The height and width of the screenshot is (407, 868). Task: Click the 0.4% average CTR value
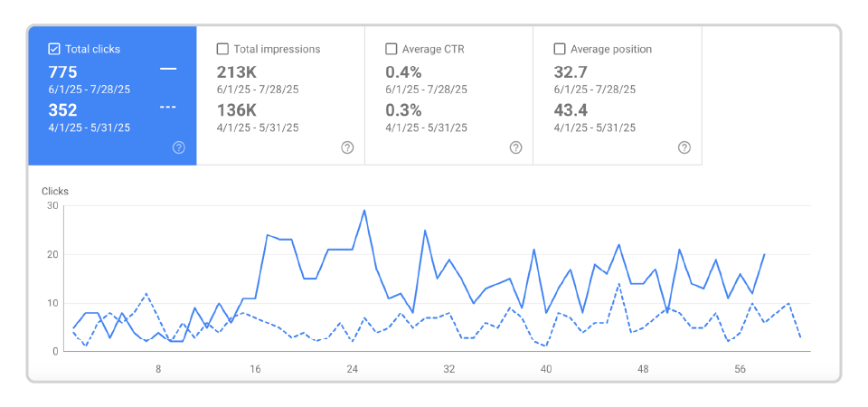(403, 71)
